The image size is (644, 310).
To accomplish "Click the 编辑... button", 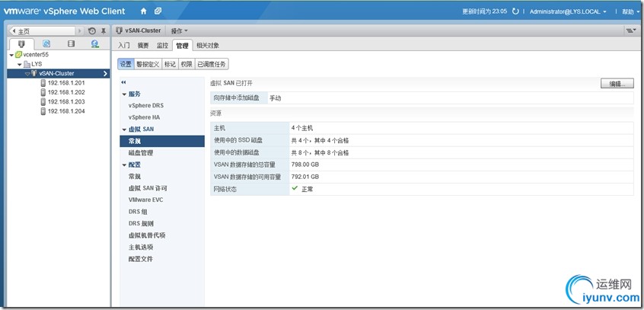I will pos(617,84).
